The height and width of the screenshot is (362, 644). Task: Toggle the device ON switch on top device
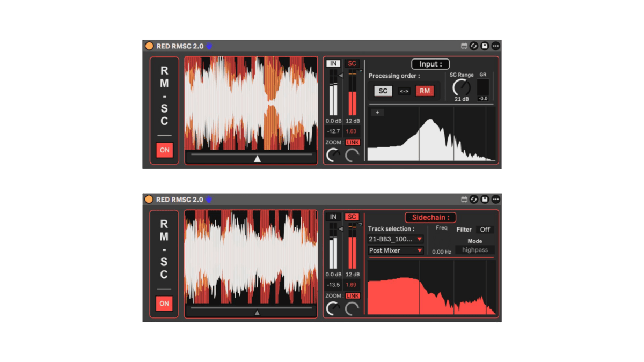(164, 150)
